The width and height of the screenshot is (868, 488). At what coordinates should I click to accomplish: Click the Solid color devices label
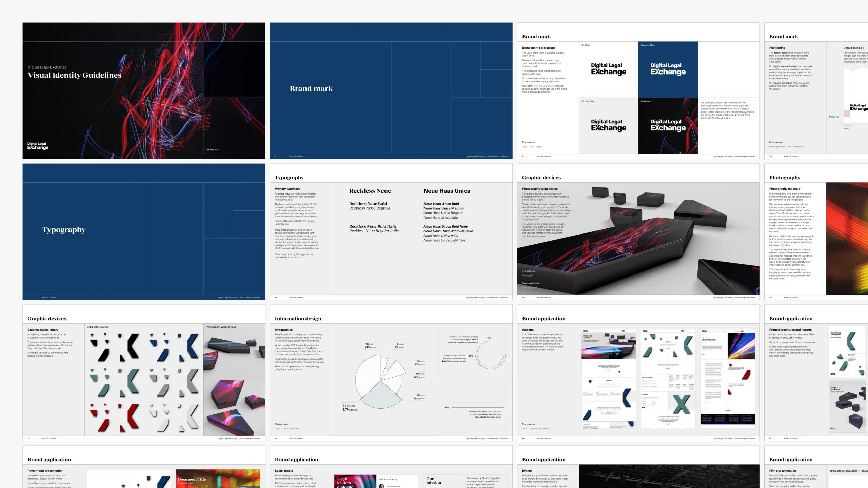pos(98,327)
